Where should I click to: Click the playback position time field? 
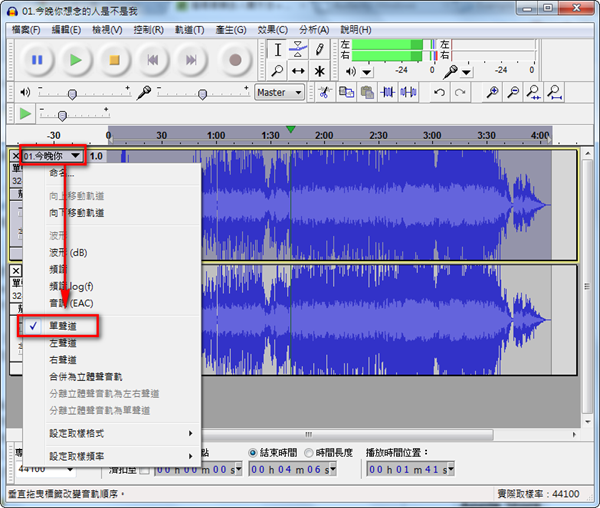click(x=410, y=469)
